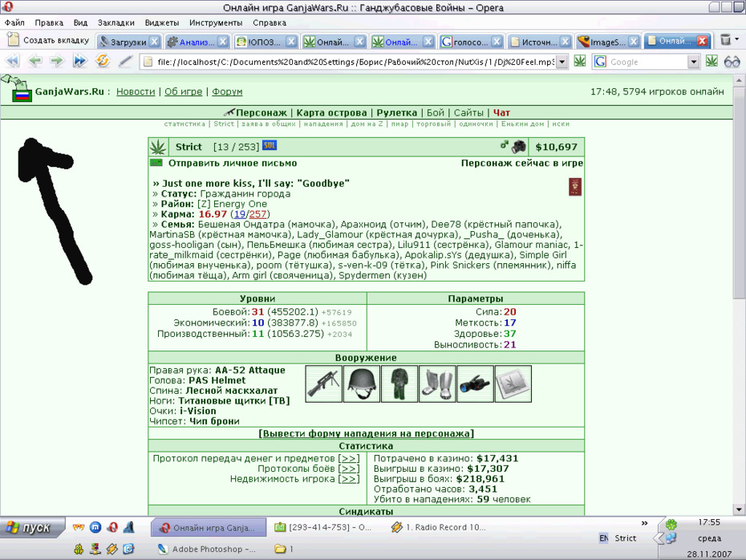Open Google search engine dropdown
Viewport: 746px width, 560px height.
tap(694, 62)
